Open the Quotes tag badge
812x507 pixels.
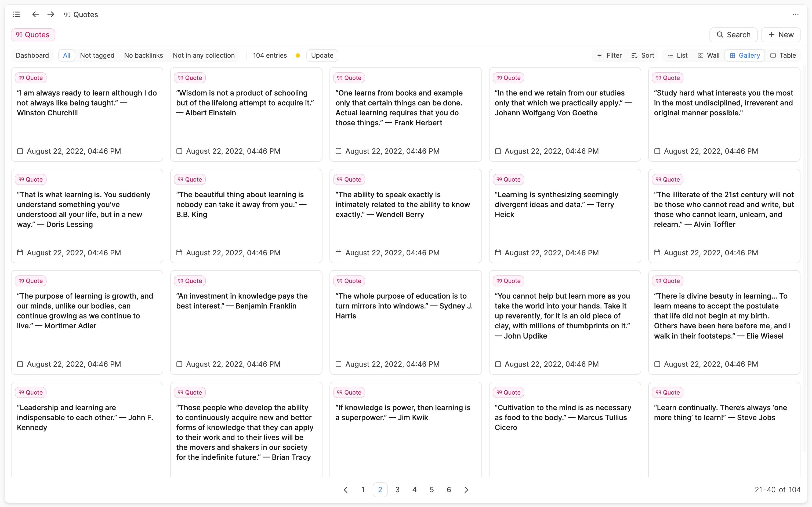[x=33, y=35]
